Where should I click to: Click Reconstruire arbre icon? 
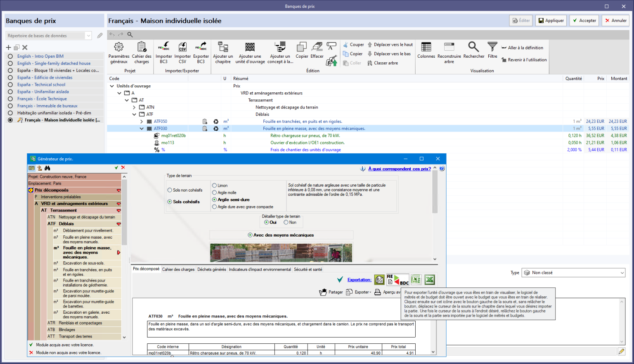pos(449,47)
